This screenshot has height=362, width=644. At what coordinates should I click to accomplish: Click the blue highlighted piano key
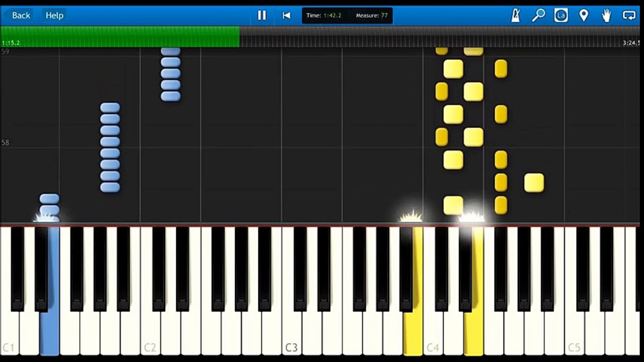tap(50, 332)
